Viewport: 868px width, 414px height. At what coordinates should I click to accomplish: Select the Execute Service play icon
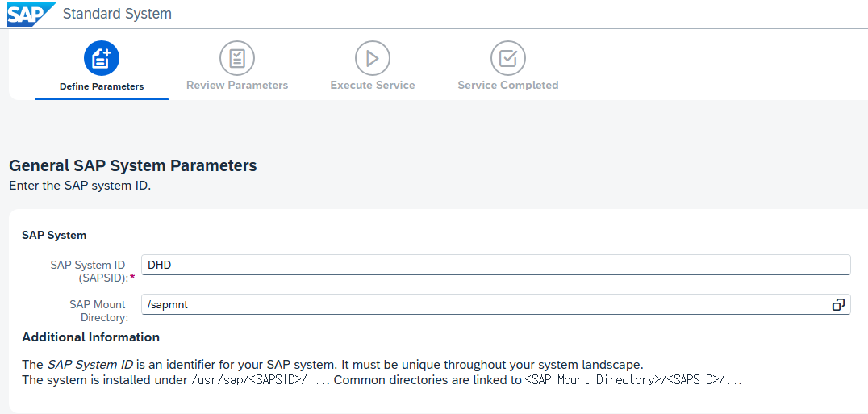pos(373,58)
